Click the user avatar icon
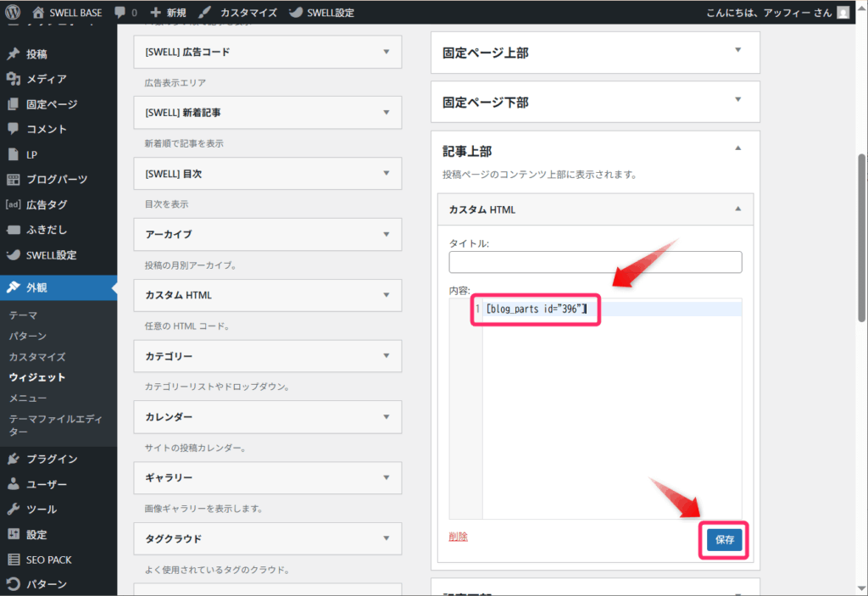868x596 pixels. [843, 13]
